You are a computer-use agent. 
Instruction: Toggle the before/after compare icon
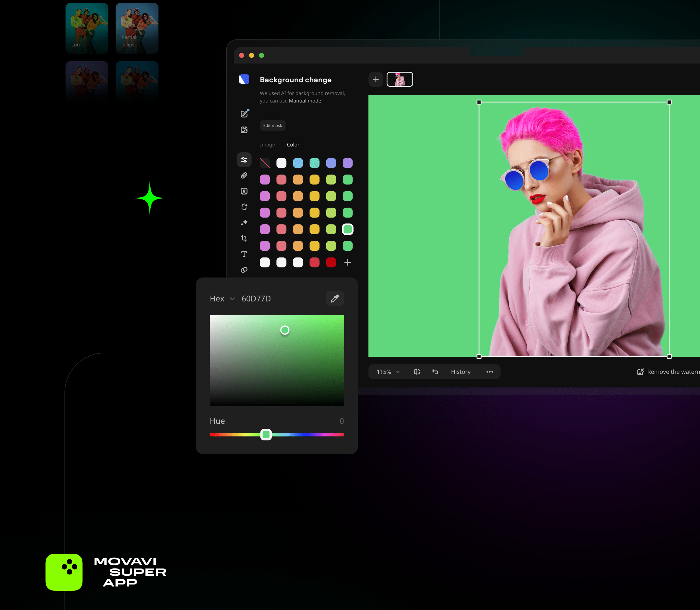click(x=417, y=372)
